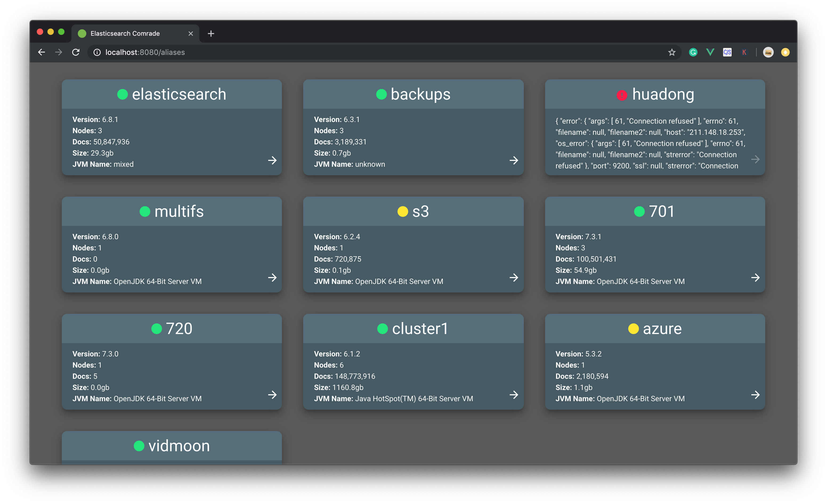
Task: Click the Grammarly extension icon
Action: 693,52
